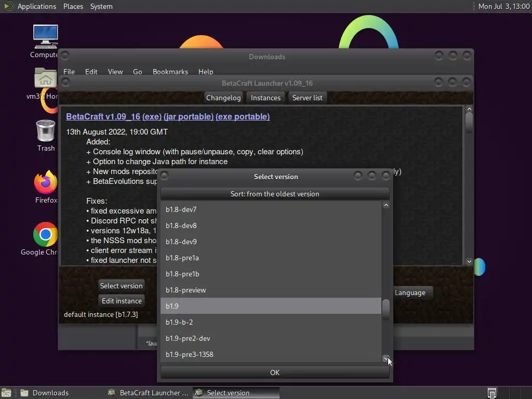This screenshot has height=399, width=532.
Task: Click the changelog scroll-down arrow
Action: click(x=469, y=261)
